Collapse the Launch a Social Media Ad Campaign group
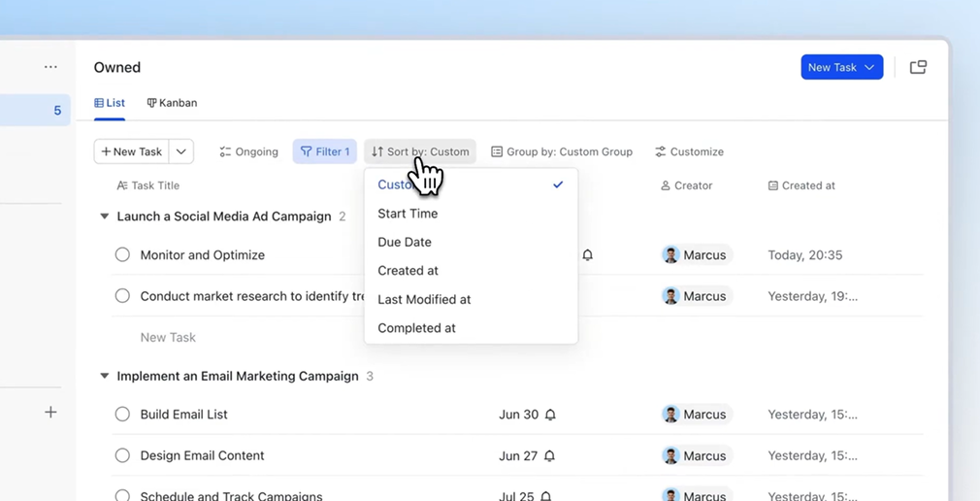 (105, 217)
